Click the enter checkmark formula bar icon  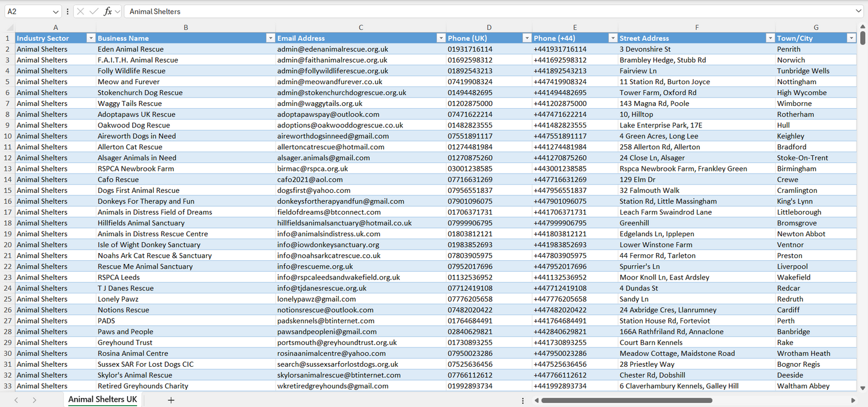(94, 11)
